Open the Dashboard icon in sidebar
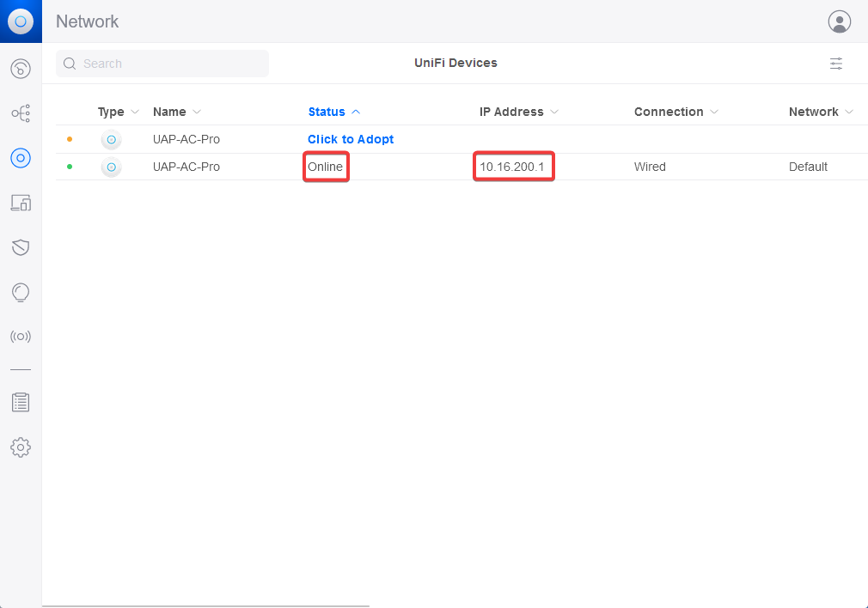Image resolution: width=868 pixels, height=608 pixels. 21,70
